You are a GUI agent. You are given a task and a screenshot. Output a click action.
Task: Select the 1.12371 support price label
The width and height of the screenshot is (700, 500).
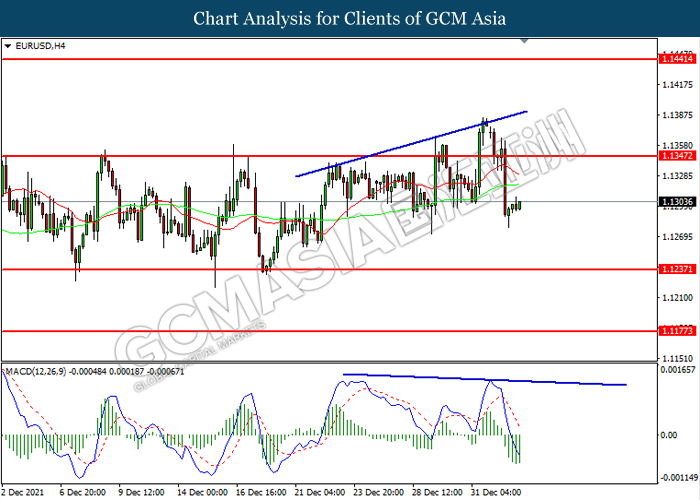pos(677,269)
